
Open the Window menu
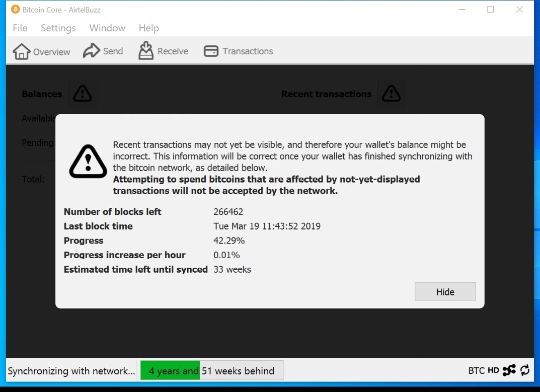point(107,28)
